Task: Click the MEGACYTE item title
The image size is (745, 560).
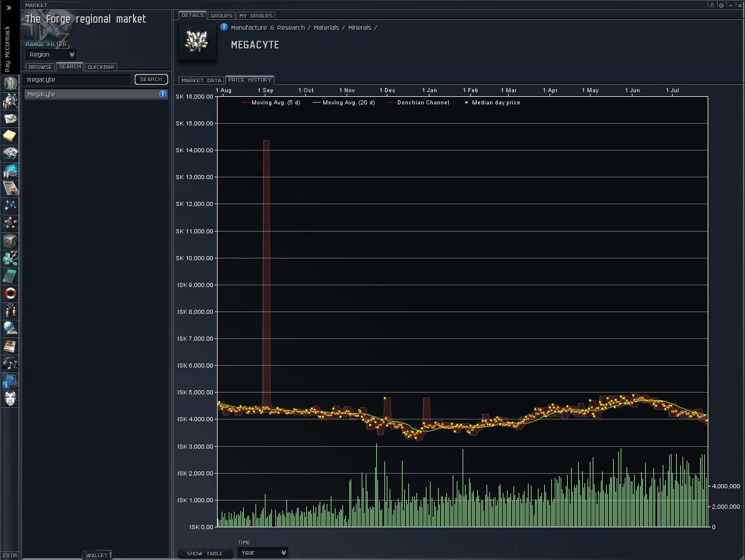Action: (255, 45)
